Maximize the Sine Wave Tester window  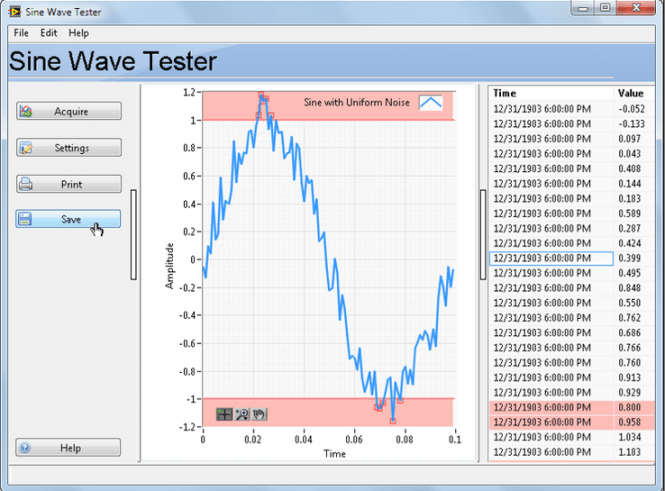pyautogui.click(x=605, y=8)
